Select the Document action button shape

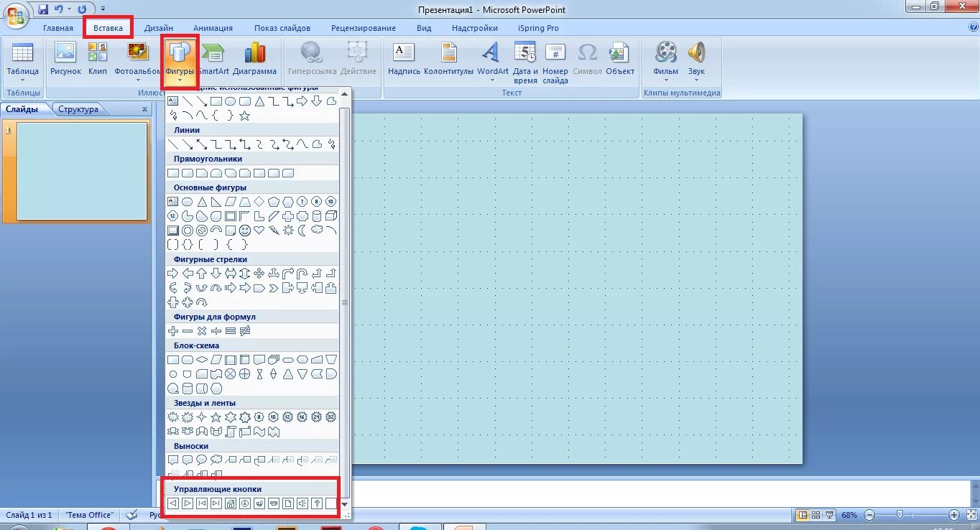pyautogui.click(x=288, y=503)
